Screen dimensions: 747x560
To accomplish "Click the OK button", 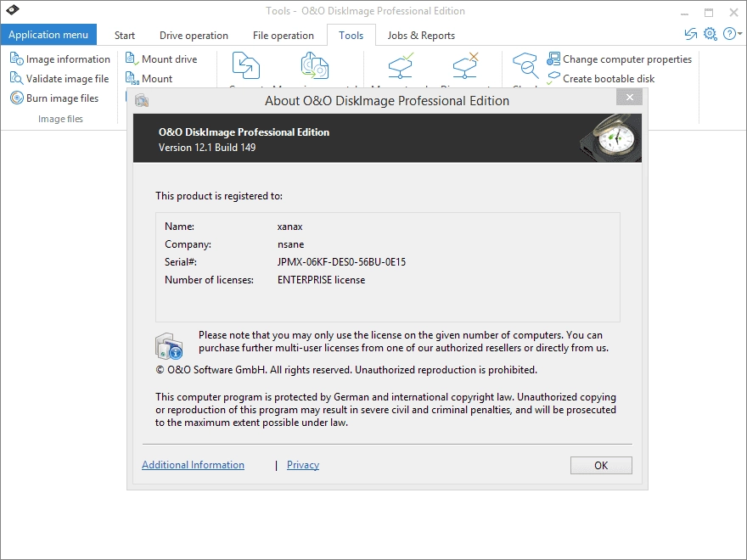I will pos(601,465).
